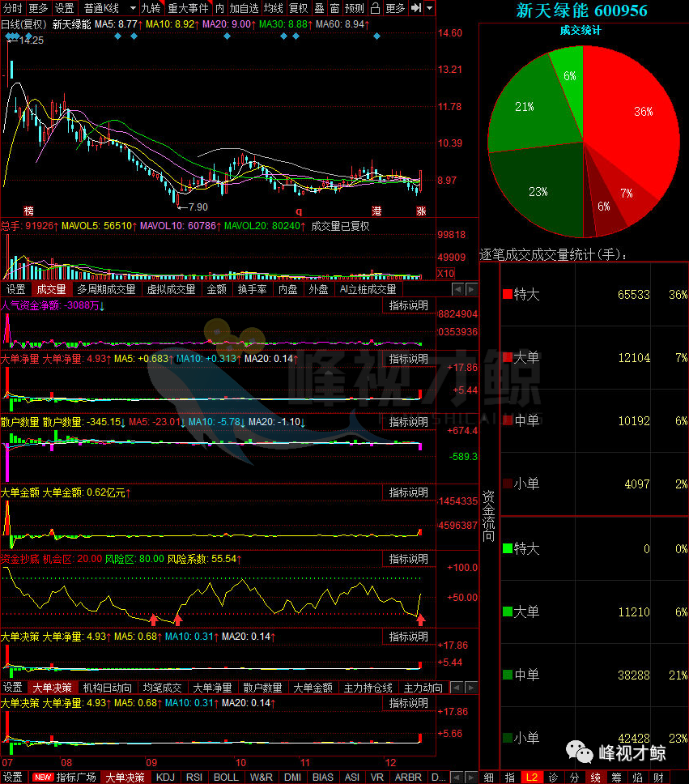689x784 pixels.
Task: Toggle the 内 button in top toolbar
Action: coord(220,8)
